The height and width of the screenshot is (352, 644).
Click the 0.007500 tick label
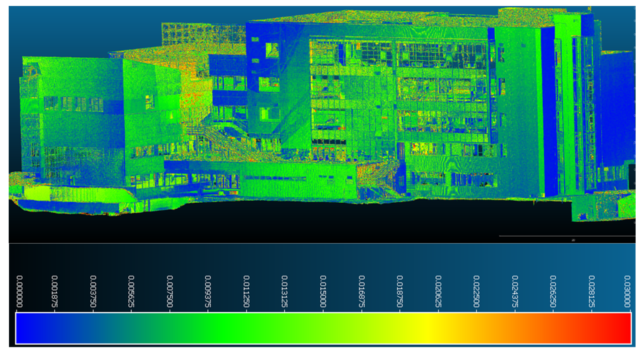pos(170,291)
